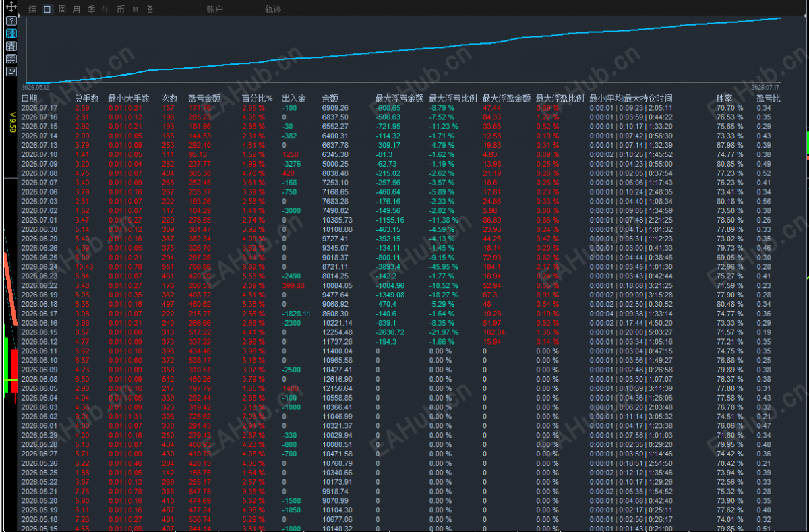Click the window restore sidebar icon
The image size is (809, 532).
11,71
